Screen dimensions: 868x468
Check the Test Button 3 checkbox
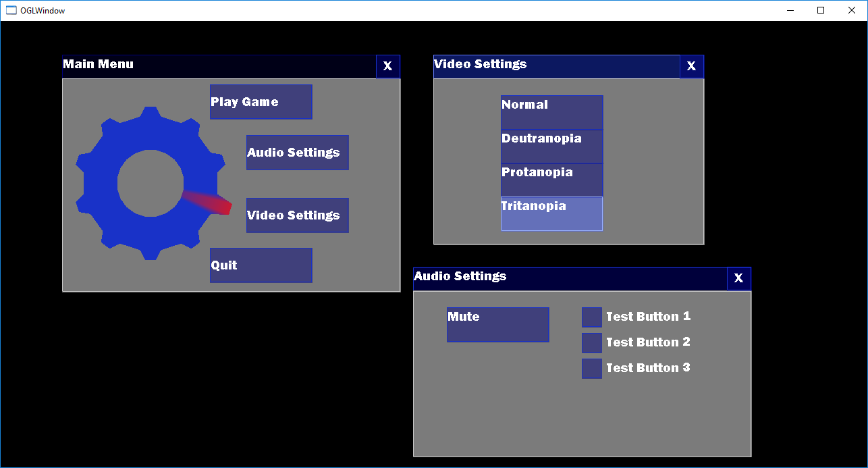coord(591,369)
